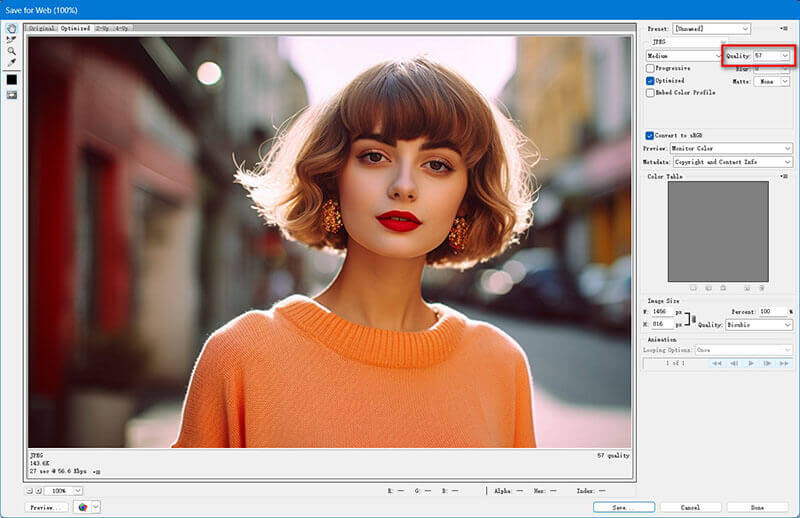Switch to the Original tab

coord(41,29)
